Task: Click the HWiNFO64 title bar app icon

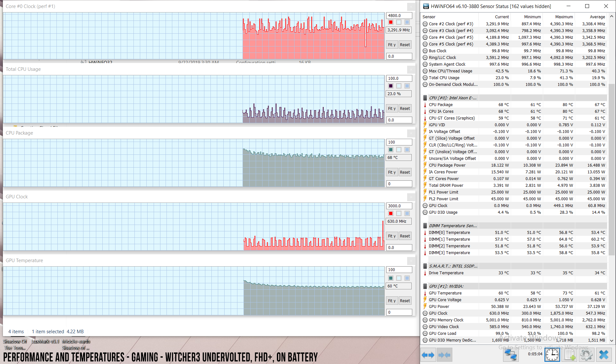Action: [426, 6]
